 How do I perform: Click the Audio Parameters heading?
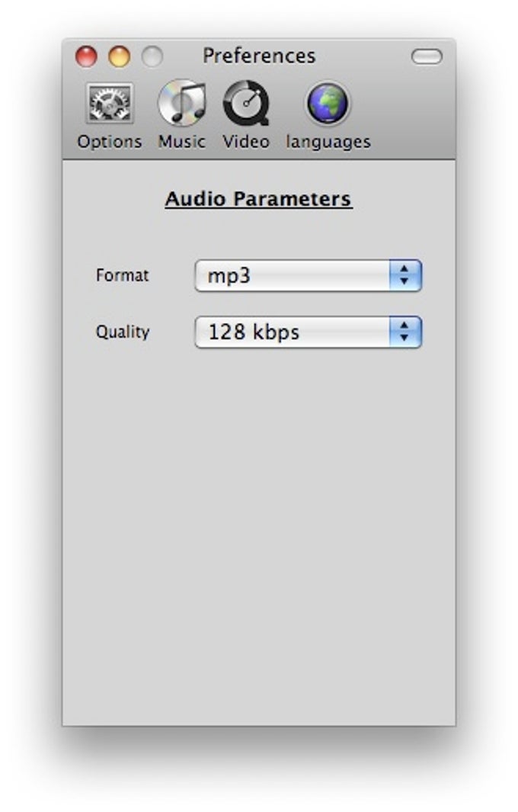(x=259, y=199)
